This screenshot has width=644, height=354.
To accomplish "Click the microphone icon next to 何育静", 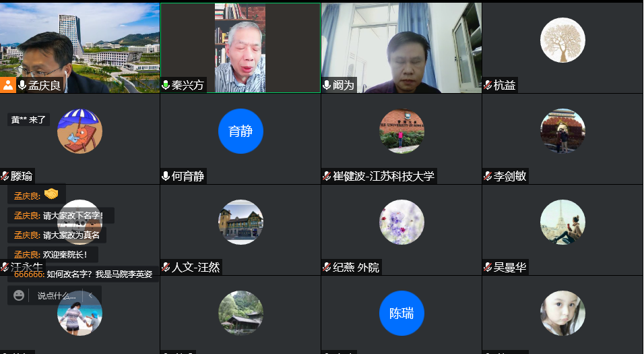I will (x=166, y=176).
